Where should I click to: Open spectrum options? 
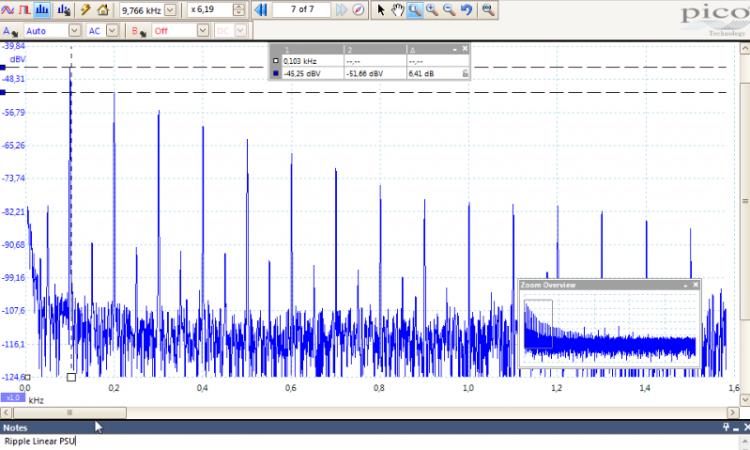[x=64, y=10]
